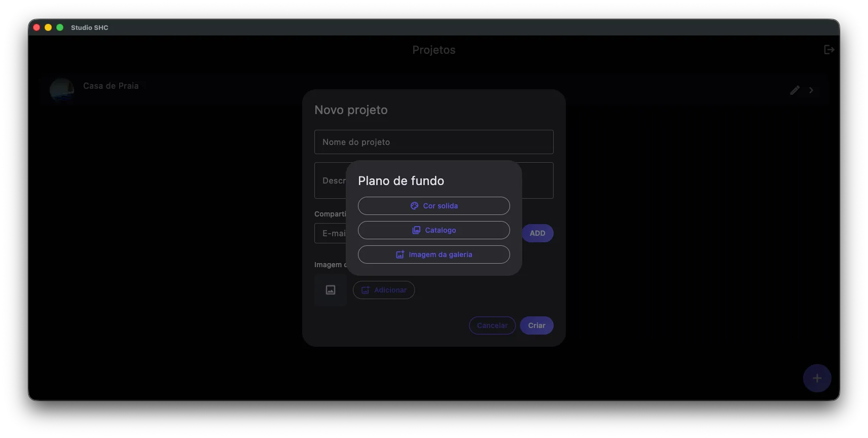This screenshot has height=438, width=868.
Task: Select the Casa de Praia project row
Action: tap(433, 90)
